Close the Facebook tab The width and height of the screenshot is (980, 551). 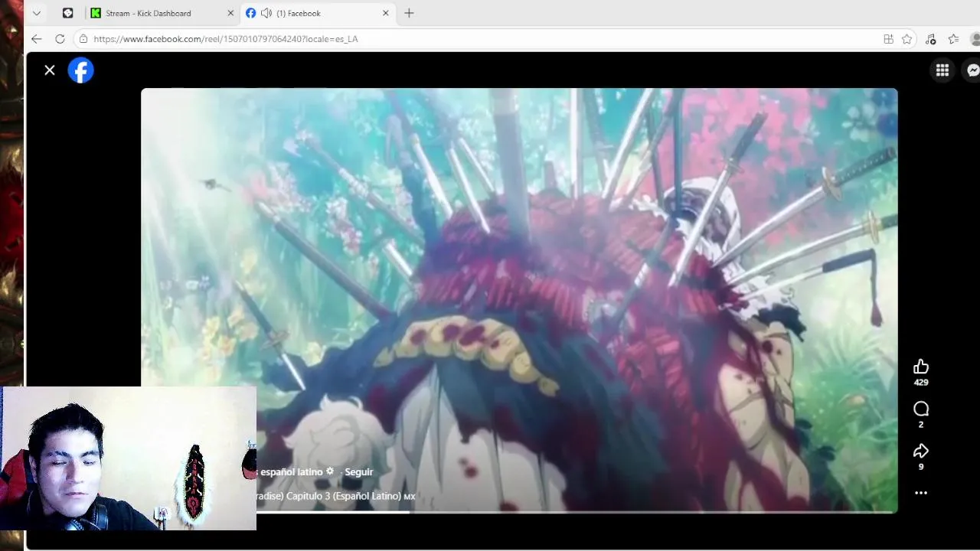click(x=386, y=13)
